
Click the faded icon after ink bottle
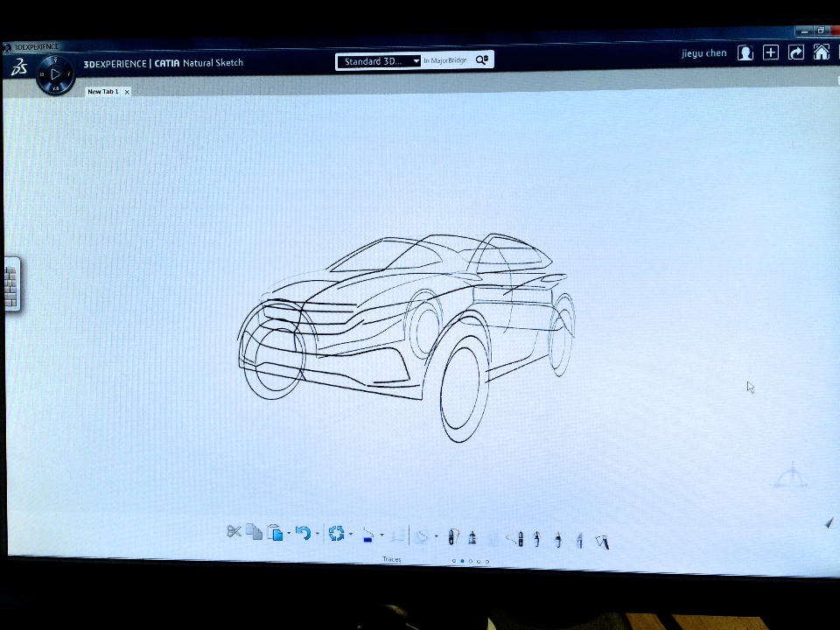pos(493,538)
